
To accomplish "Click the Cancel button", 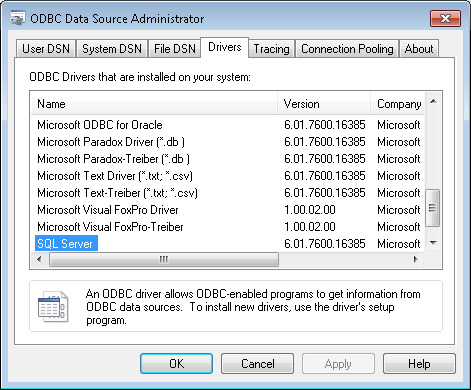I will (x=257, y=364).
